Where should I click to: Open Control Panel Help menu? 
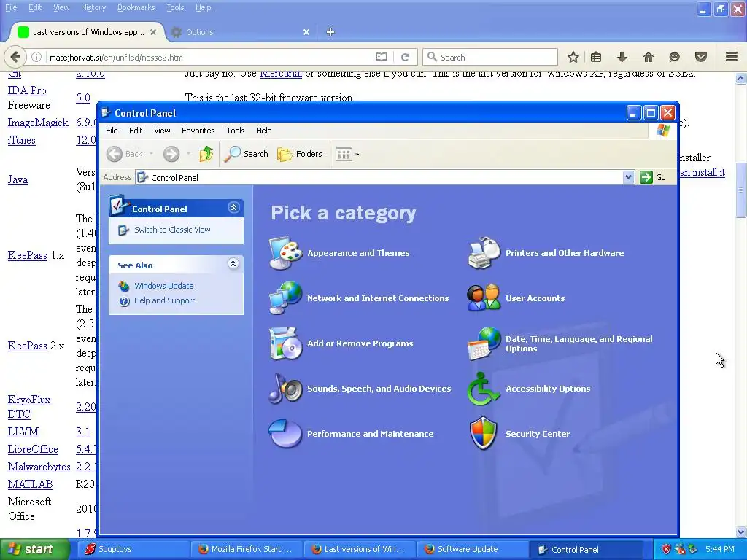(263, 131)
